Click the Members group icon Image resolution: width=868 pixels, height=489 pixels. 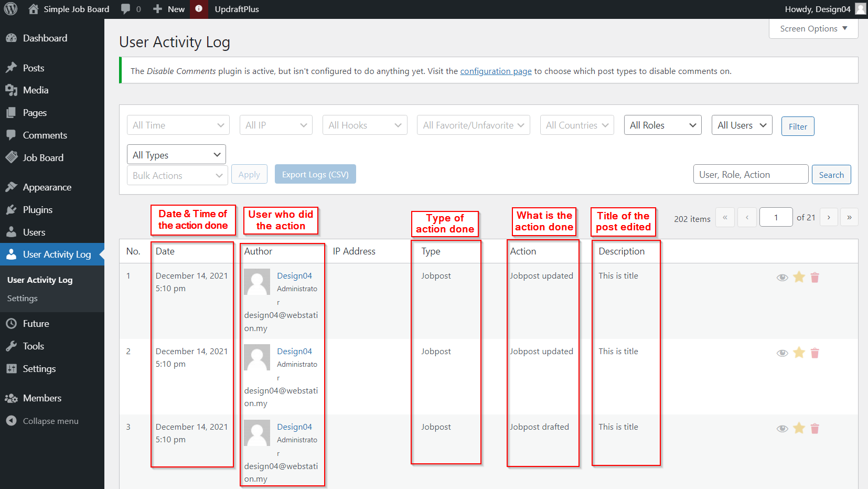point(12,398)
